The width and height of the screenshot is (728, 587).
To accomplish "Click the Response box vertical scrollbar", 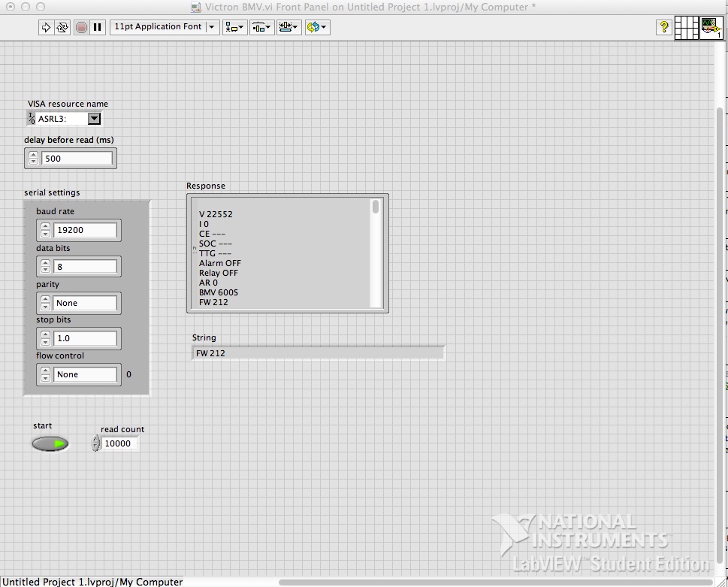I will point(376,253).
